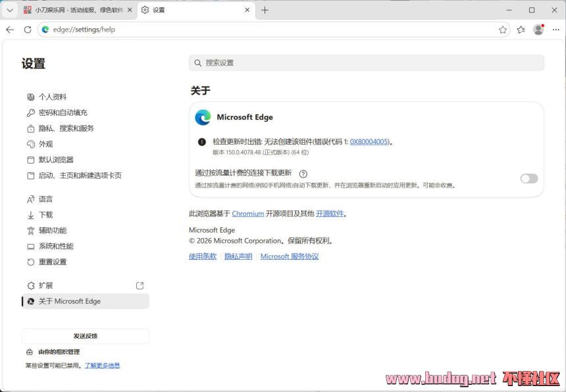Click the edge://settings/help address bar

click(274, 30)
